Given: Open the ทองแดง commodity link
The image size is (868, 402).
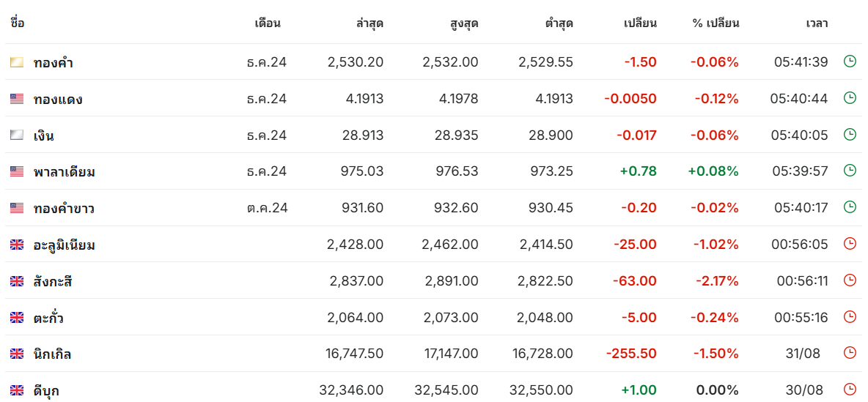Looking at the screenshot, I should 58,99.
